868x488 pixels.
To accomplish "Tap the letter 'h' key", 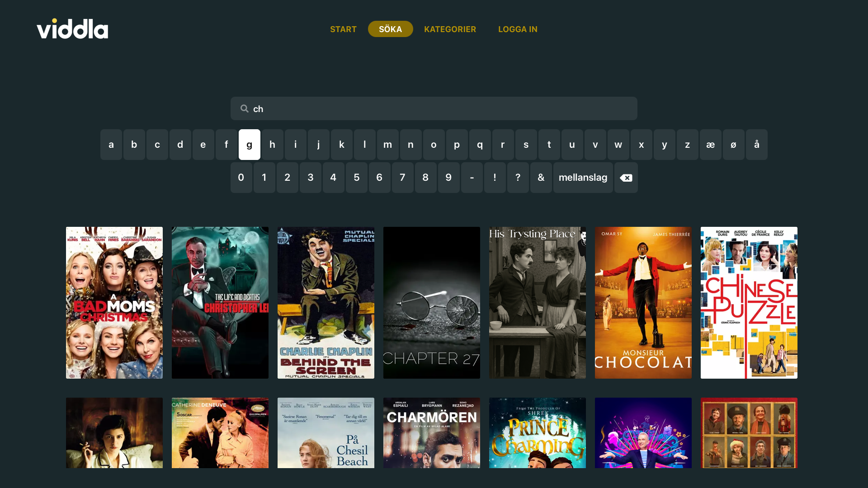I will pyautogui.click(x=273, y=145).
